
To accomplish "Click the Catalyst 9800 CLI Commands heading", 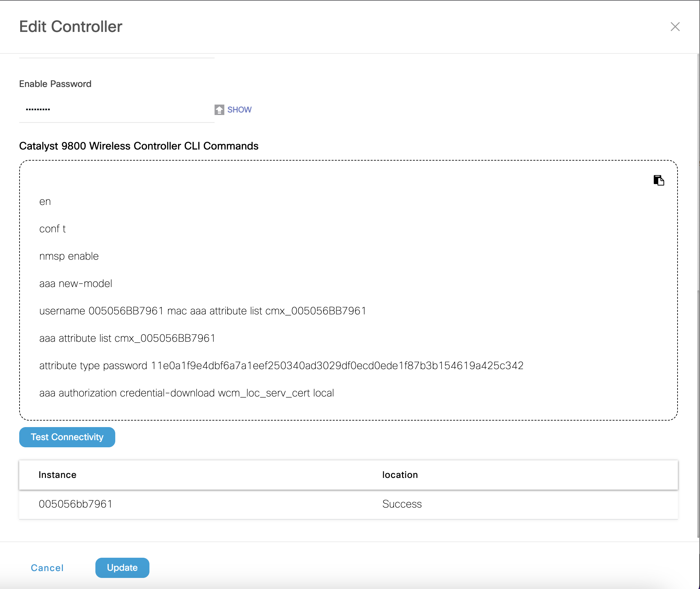I will pyautogui.click(x=138, y=146).
